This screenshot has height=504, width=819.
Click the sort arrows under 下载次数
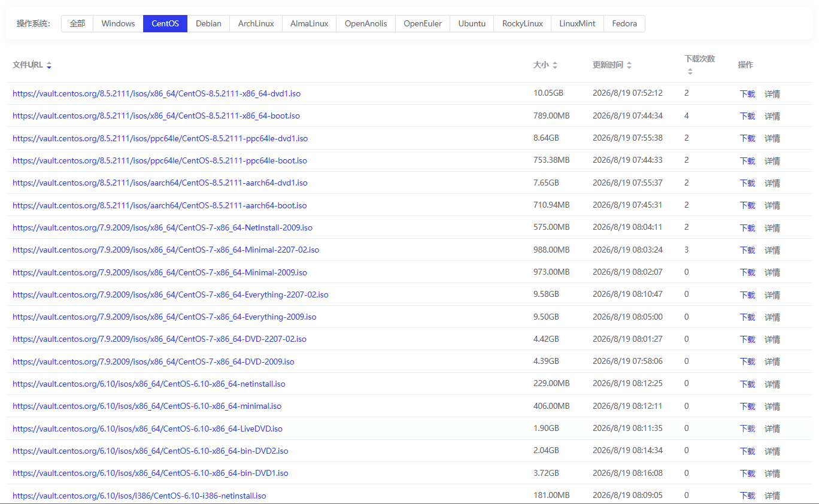(x=690, y=71)
